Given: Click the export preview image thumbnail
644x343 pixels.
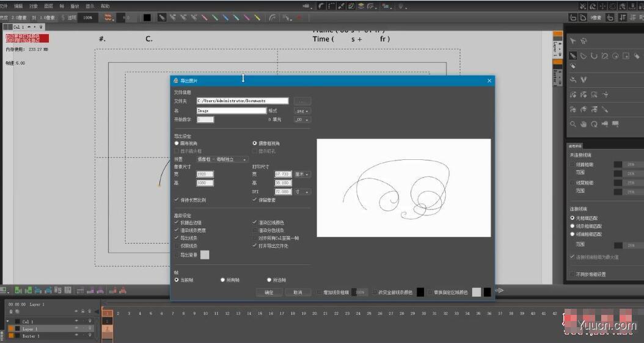Looking at the screenshot, I should 404,188.
